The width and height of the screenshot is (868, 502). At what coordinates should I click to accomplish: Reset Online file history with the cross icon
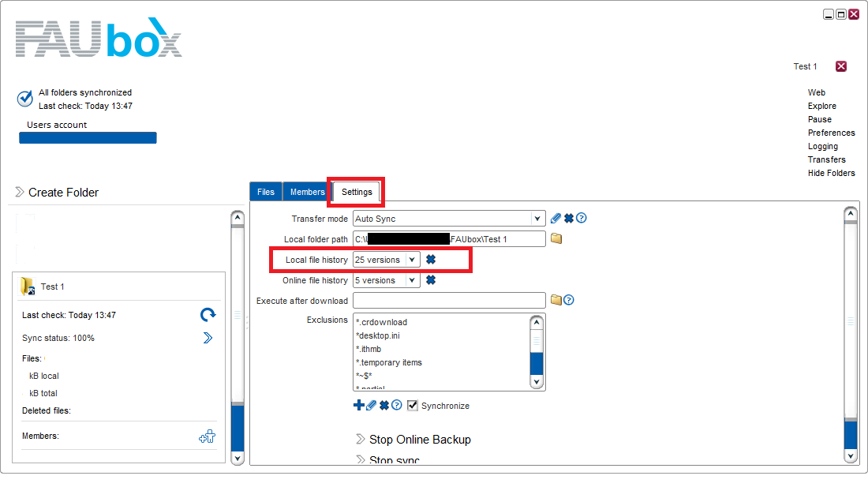click(430, 279)
